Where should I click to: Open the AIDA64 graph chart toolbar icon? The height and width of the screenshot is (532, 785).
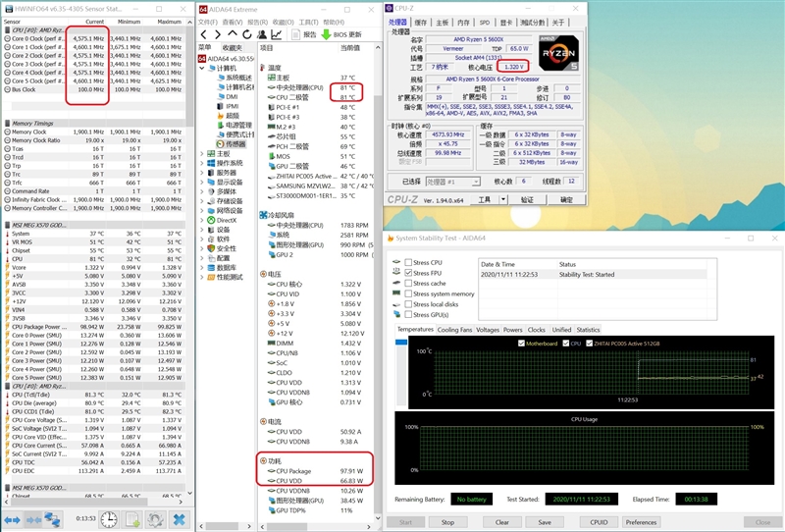tap(278, 34)
